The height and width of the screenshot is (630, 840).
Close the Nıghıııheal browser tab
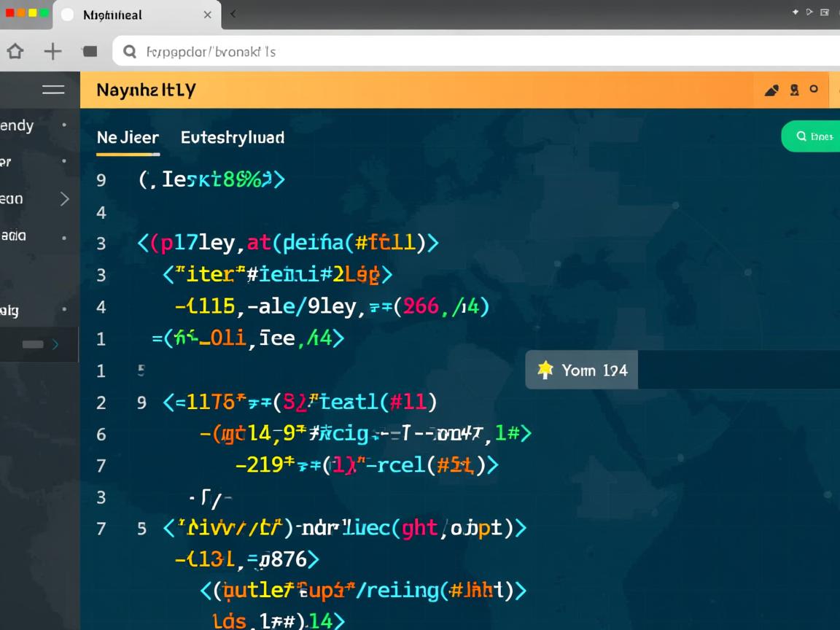207,15
